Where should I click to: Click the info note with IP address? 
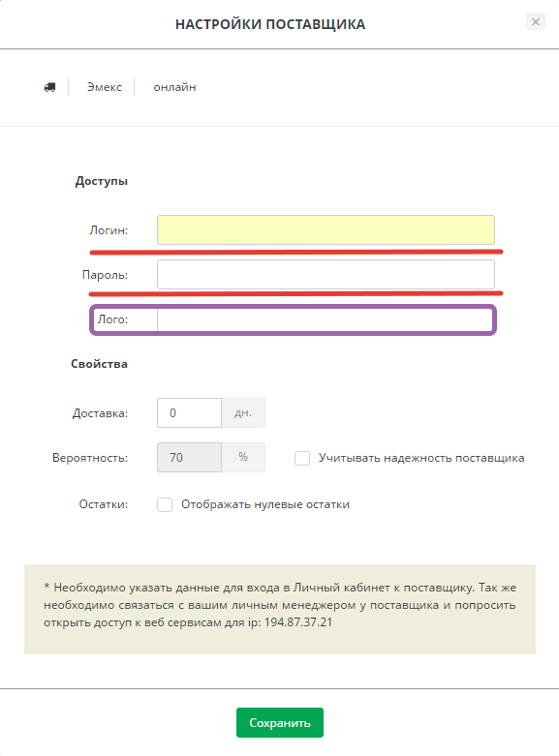(280, 610)
